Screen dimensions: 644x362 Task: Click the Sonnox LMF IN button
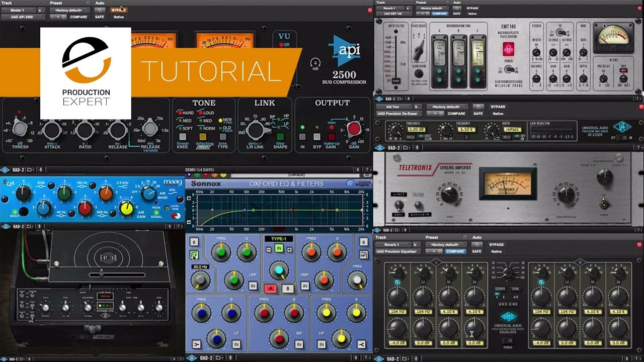click(x=253, y=286)
